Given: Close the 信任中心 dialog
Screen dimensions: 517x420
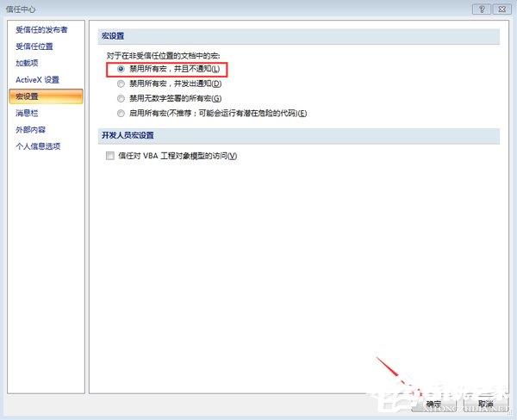Looking at the screenshot, I should tap(502, 9).
